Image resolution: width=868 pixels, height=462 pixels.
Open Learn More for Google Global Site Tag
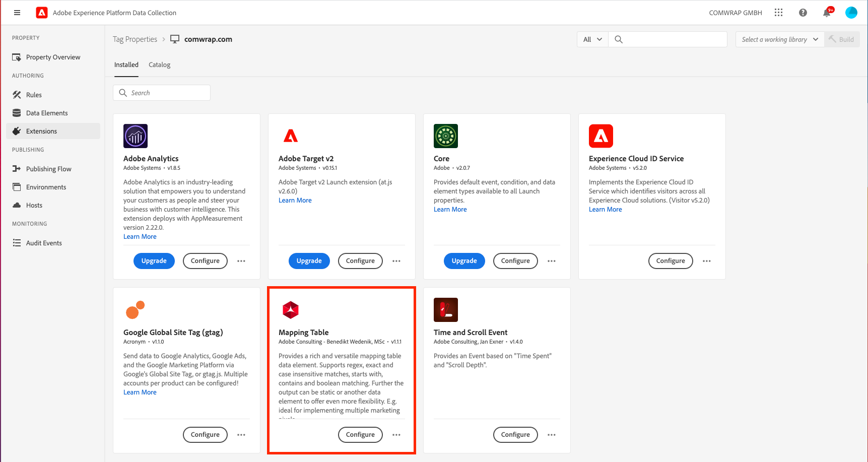coord(140,392)
